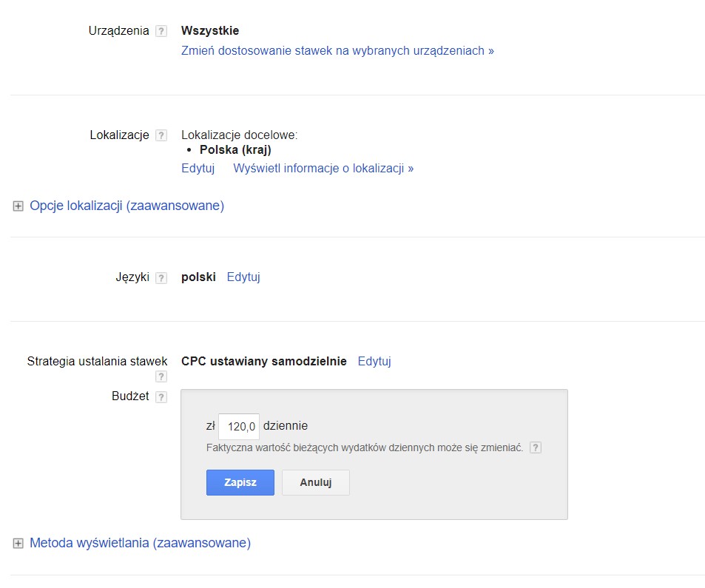Click Edytuj next to polski language
This screenshot has height=588, width=705.
pyautogui.click(x=243, y=277)
